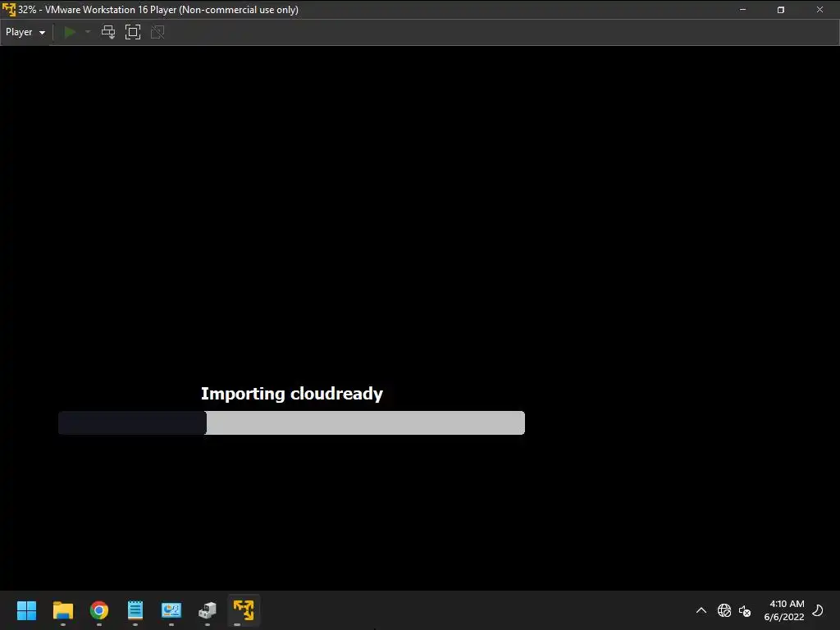Open the Notepad app in taskbar
The image size is (840, 630).
tap(135, 610)
